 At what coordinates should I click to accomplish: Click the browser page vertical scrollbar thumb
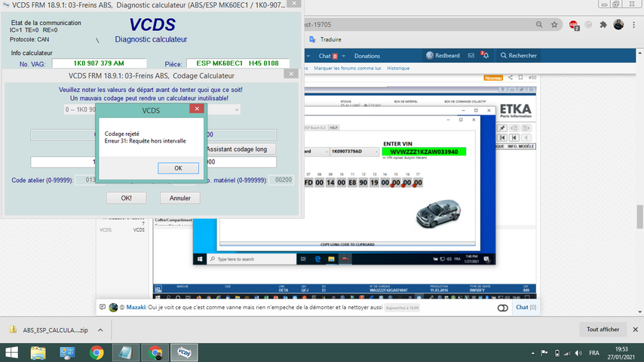pyautogui.click(x=639, y=216)
